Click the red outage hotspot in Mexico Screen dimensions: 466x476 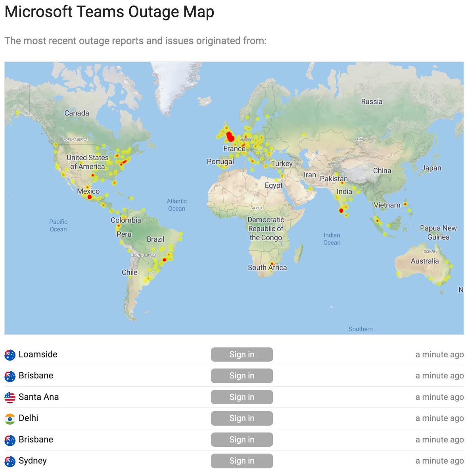pyautogui.click(x=90, y=197)
